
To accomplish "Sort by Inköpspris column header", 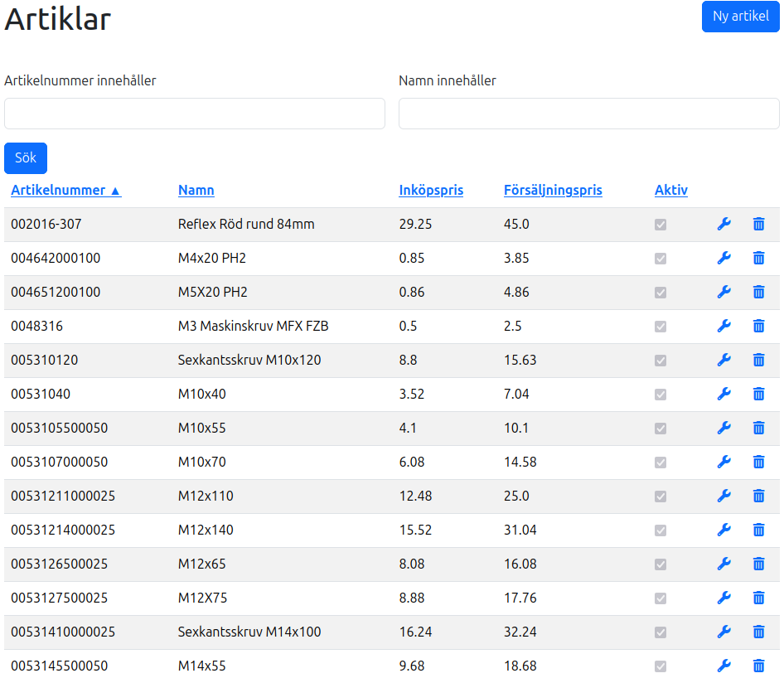I will (431, 190).
